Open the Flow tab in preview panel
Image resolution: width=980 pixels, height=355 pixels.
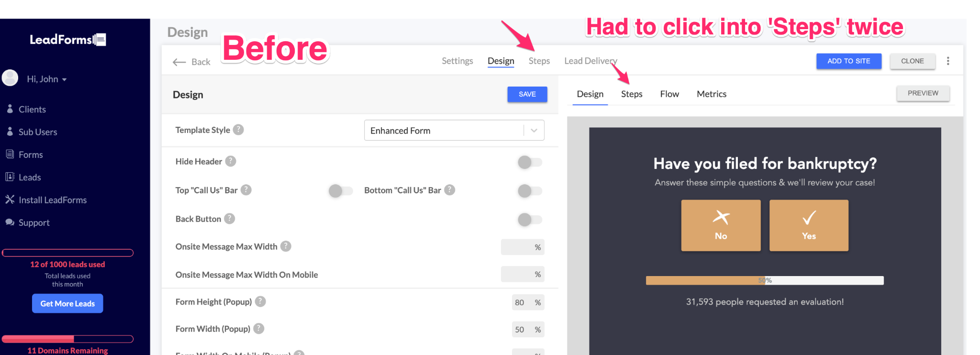[x=669, y=94]
